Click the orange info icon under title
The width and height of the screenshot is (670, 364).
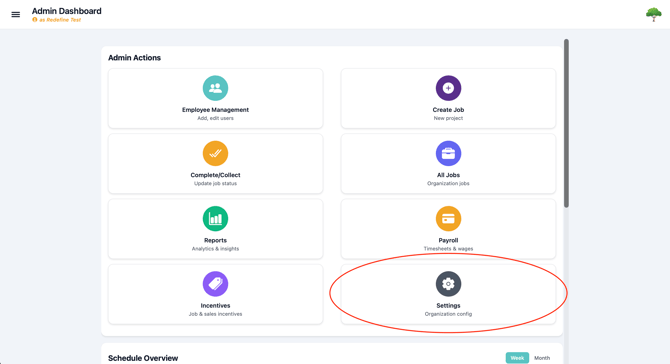tap(35, 20)
